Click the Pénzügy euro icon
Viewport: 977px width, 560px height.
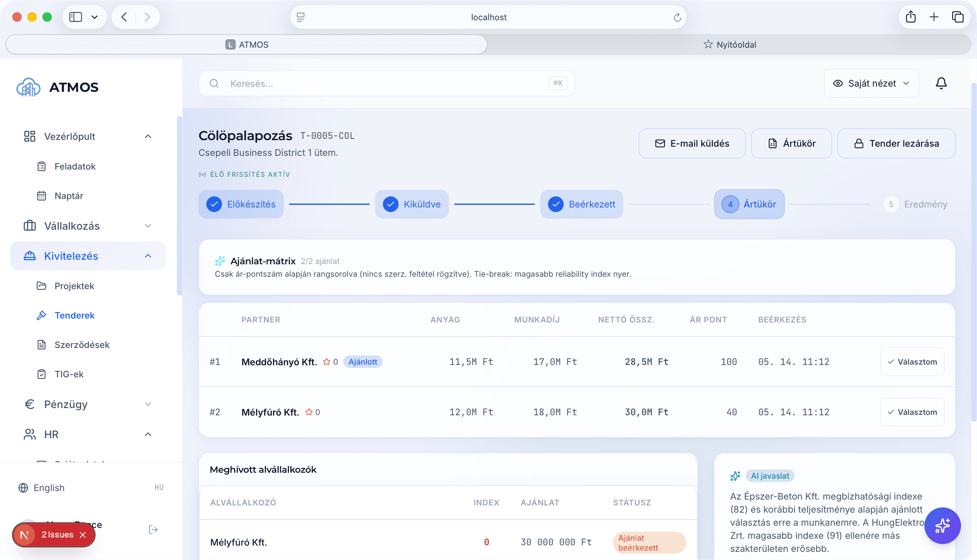pos(30,404)
